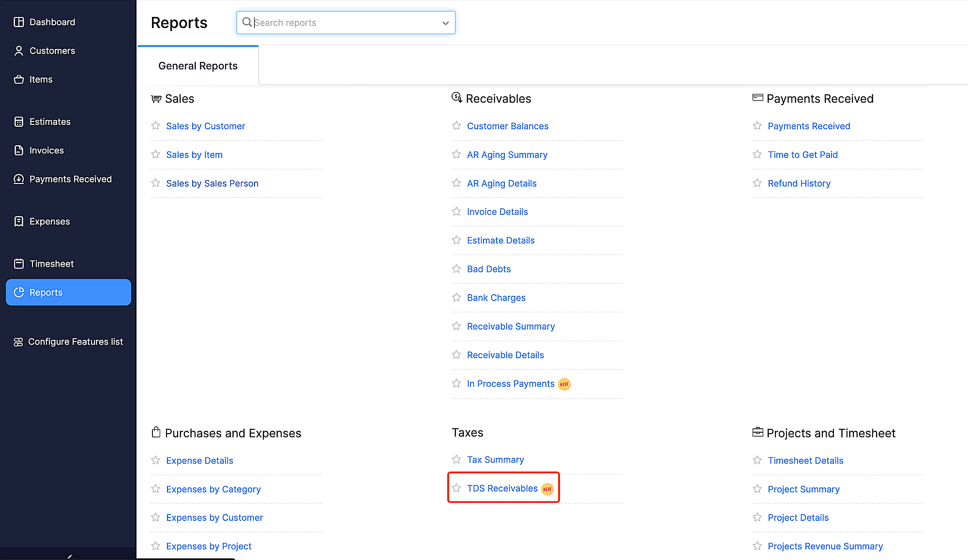Favorite Sales by Customer with star
The image size is (968, 560).
pos(155,126)
